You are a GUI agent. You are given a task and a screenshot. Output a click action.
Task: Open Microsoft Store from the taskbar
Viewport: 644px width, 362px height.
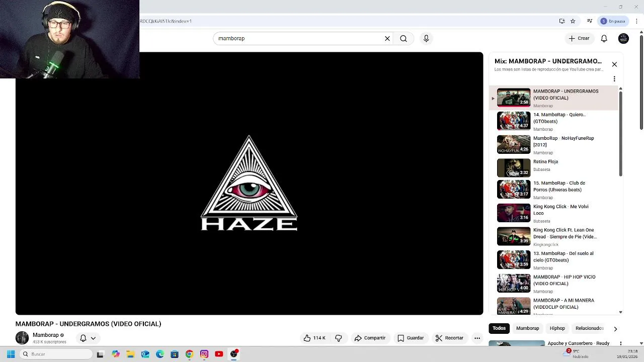[175, 354]
